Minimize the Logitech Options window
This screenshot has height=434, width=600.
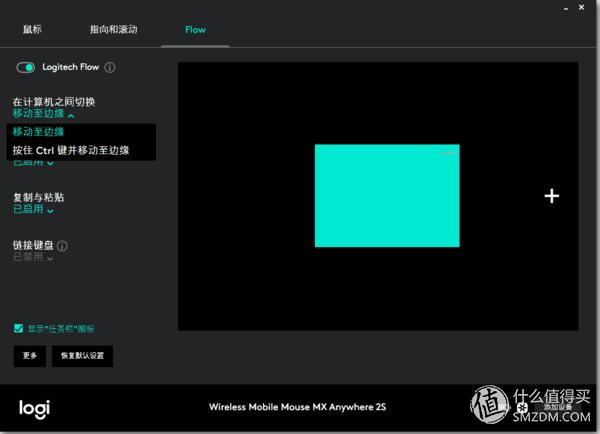click(x=566, y=8)
